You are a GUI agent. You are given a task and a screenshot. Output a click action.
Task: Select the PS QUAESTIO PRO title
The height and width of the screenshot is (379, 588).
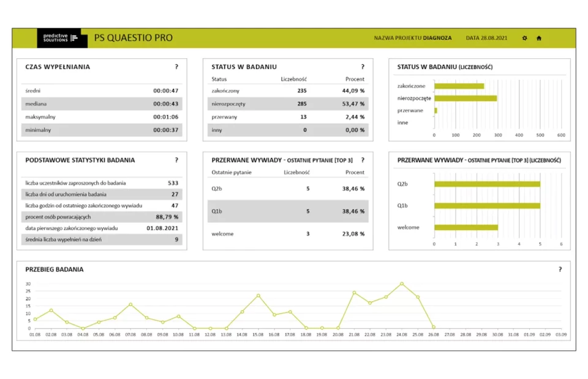coord(133,38)
